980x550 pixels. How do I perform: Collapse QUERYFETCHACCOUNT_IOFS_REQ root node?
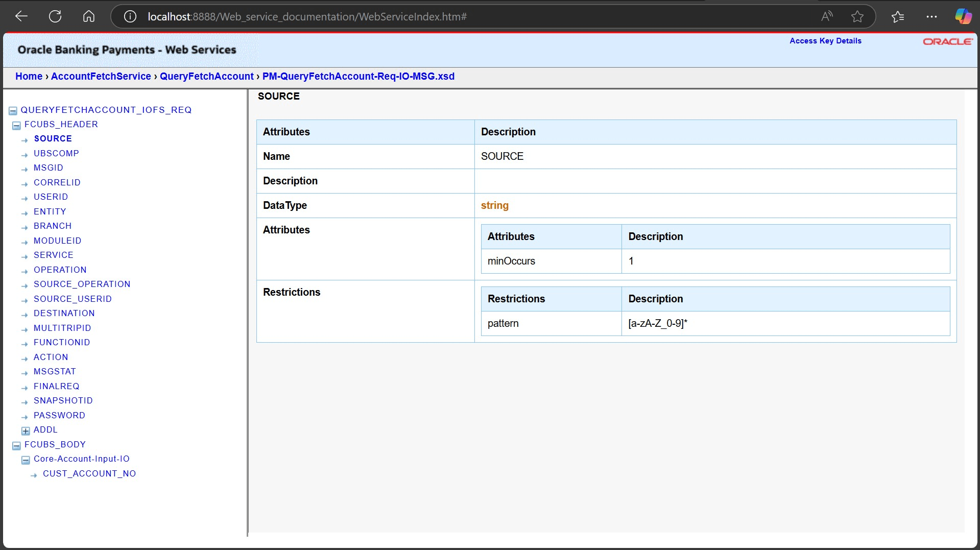tap(13, 111)
